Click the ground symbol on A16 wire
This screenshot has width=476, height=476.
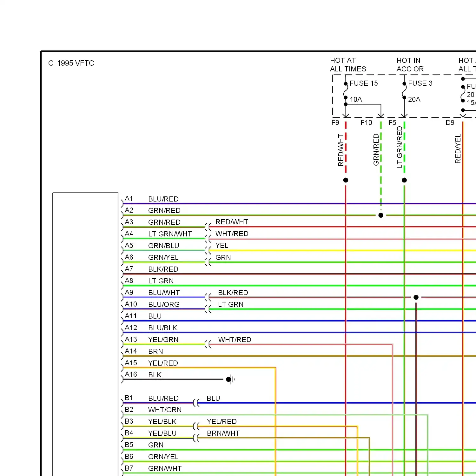tap(231, 379)
